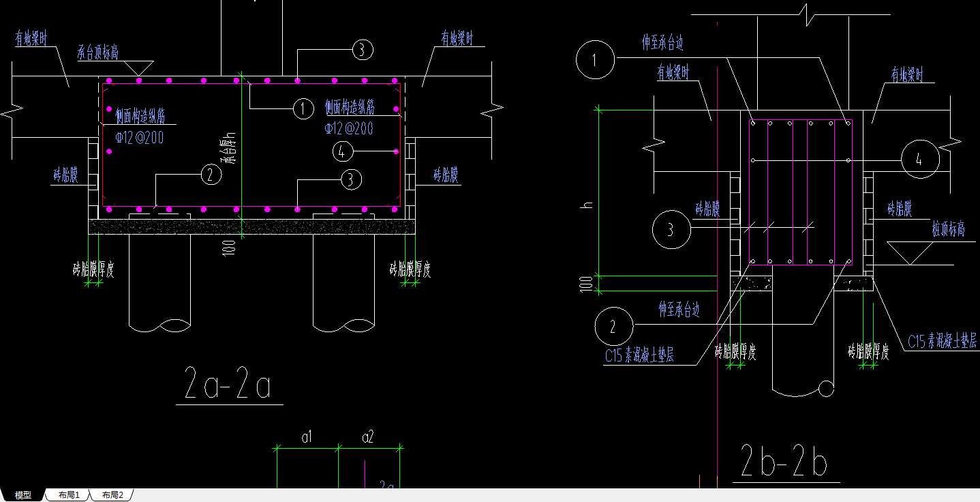Select the a1 dimension text
Screen dimensions: 980x502
(307, 436)
